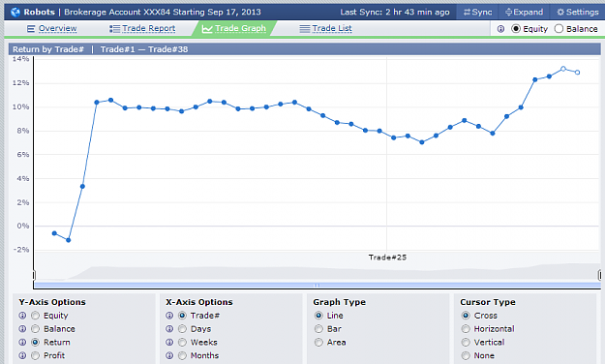The image size is (605, 364).
Task: Click info icon for Y-Axis Equity
Action: click(22, 316)
